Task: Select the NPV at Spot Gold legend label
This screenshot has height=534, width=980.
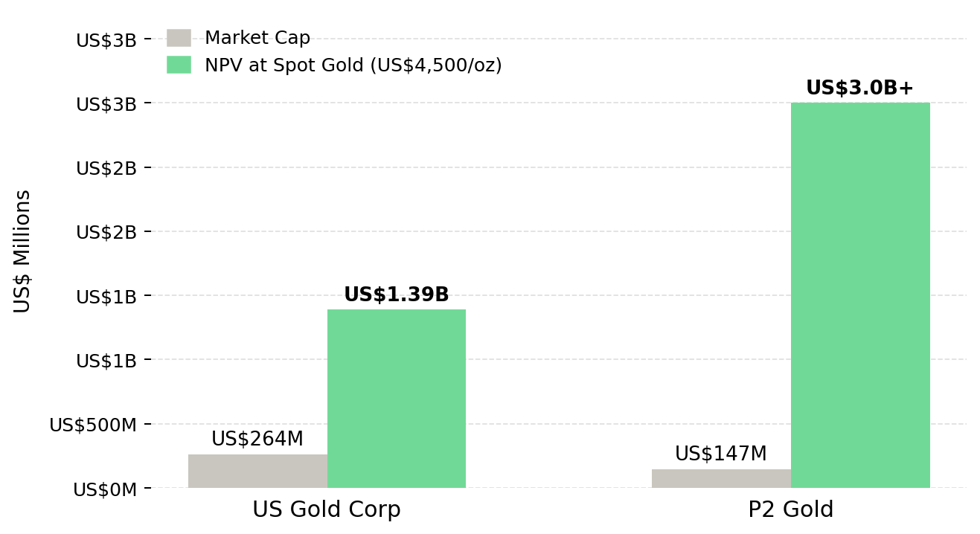Action: click(x=353, y=65)
